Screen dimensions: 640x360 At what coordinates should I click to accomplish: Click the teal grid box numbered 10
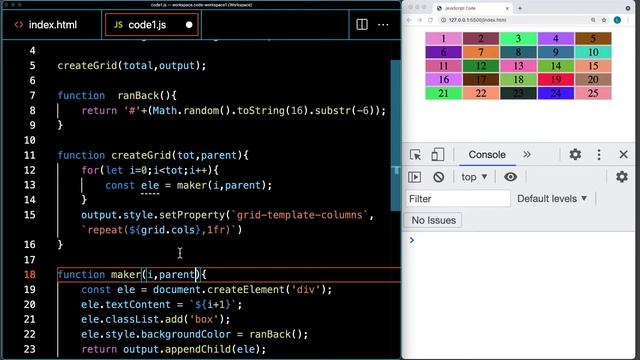(593, 52)
